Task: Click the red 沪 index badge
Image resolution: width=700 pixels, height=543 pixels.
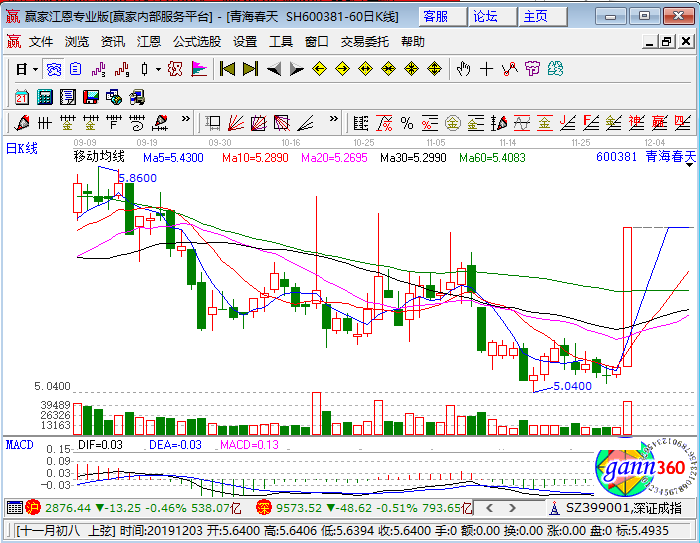Action: (33, 508)
